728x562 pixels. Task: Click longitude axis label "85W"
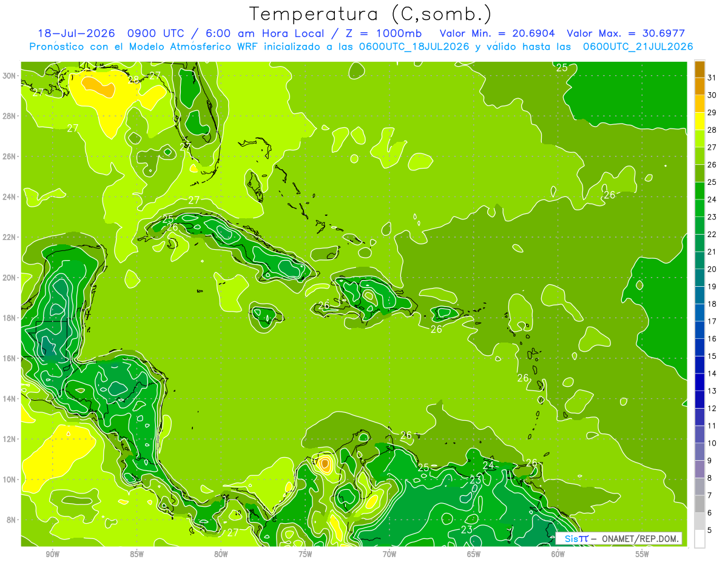point(136,554)
